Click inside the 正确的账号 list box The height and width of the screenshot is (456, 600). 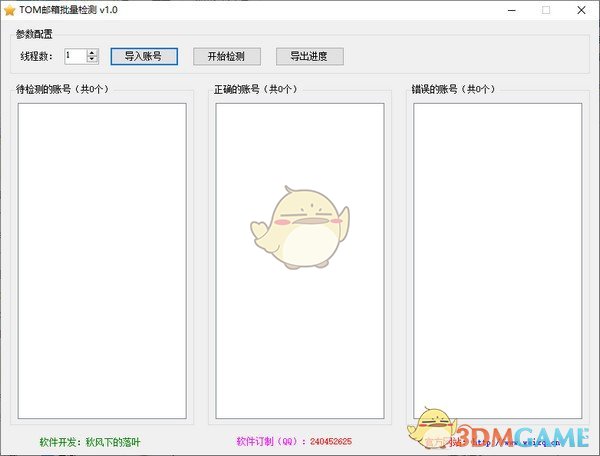point(300,261)
